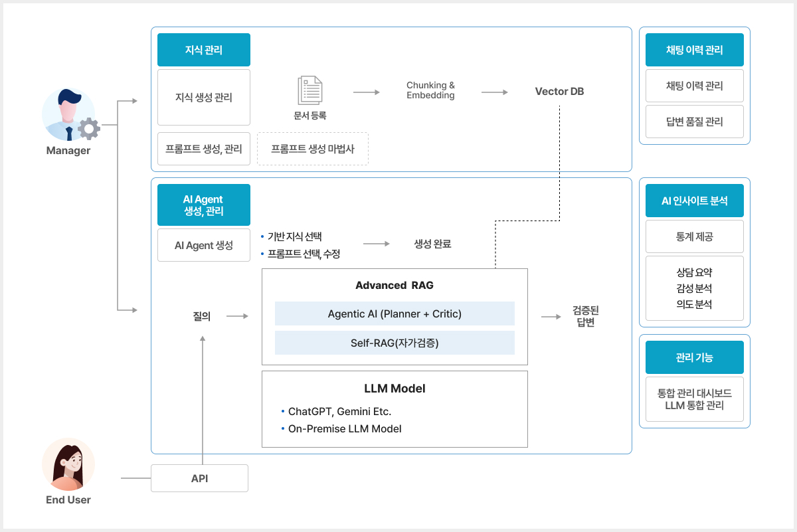The width and height of the screenshot is (797, 532).
Task: Click the 통합 관리 대시보드 box
Action: [694, 399]
